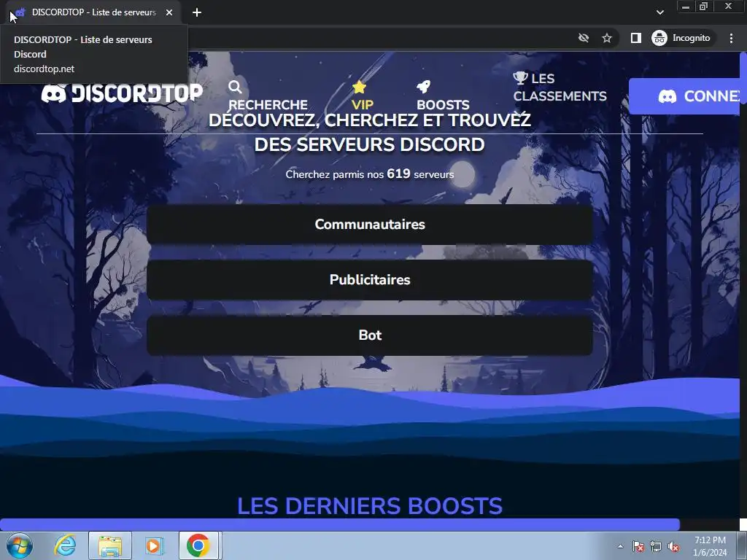Open the tab search chevron
747x560 pixels.
pyautogui.click(x=659, y=12)
